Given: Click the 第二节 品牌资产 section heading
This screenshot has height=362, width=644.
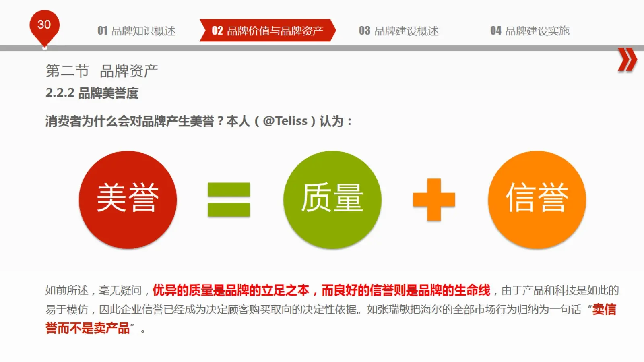Looking at the screenshot, I should (x=101, y=71).
